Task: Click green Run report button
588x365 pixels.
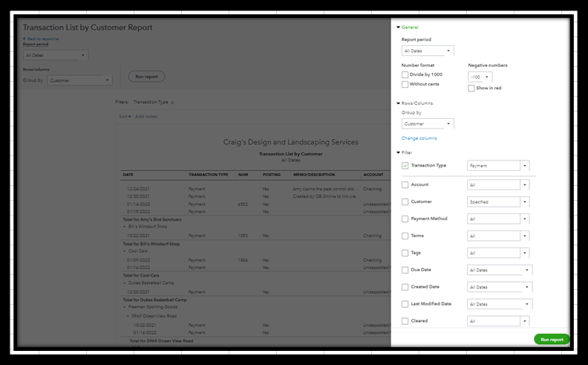Action: pos(552,339)
